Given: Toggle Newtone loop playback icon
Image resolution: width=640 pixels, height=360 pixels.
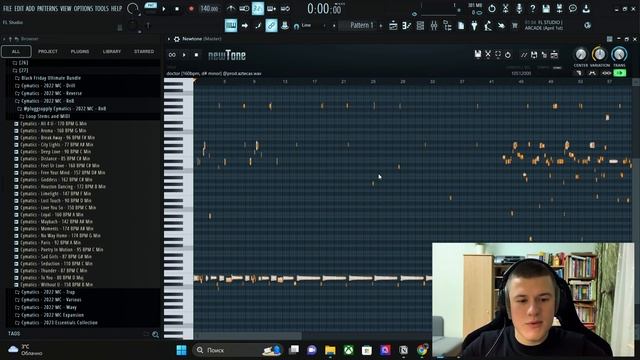Looking at the screenshot, I should 172,55.
